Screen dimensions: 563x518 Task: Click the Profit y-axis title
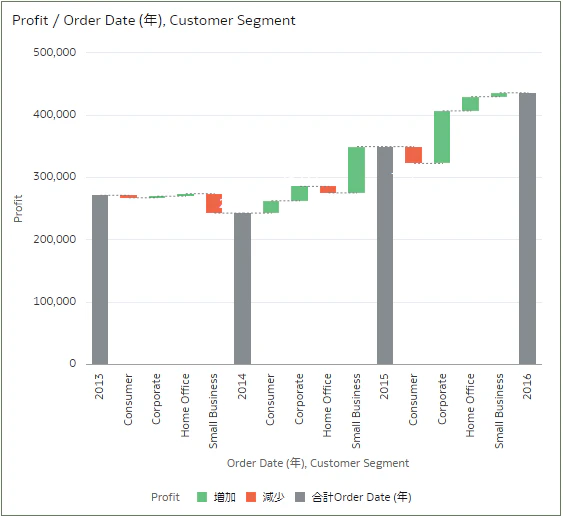coord(18,209)
